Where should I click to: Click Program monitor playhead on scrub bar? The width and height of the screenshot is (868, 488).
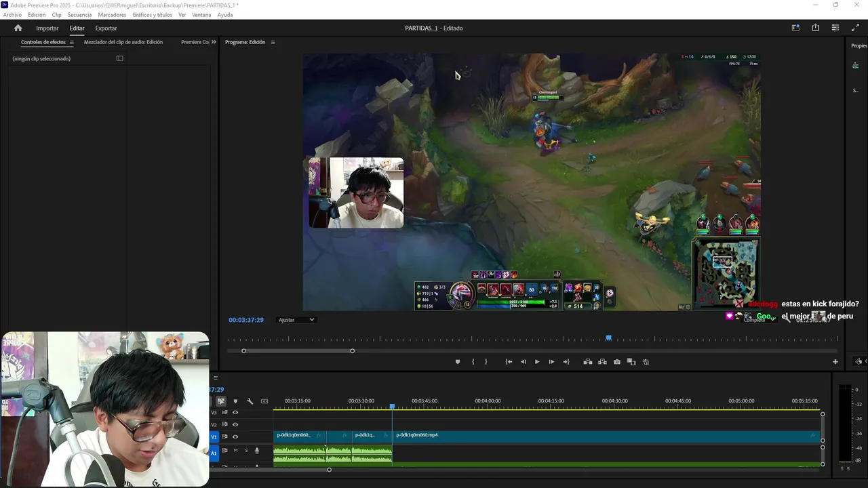point(608,338)
